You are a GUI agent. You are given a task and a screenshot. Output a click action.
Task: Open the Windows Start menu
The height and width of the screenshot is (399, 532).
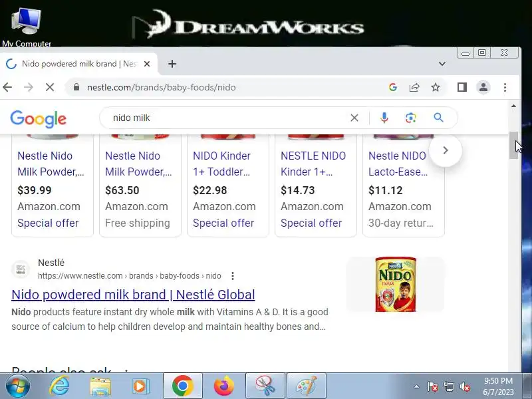coord(18,386)
